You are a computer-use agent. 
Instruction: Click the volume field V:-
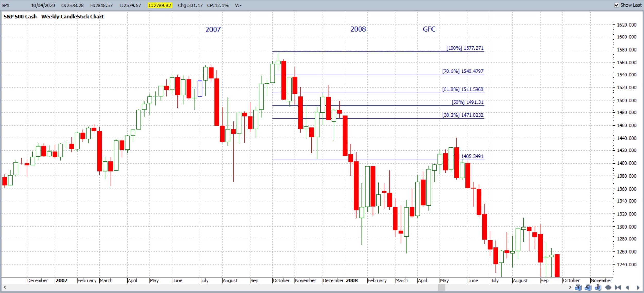click(238, 5)
